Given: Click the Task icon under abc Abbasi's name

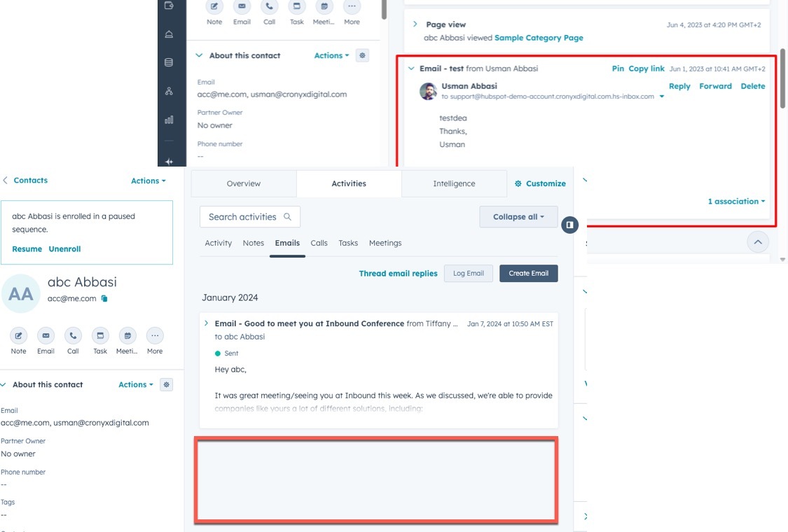Looking at the screenshot, I should coord(100,335).
